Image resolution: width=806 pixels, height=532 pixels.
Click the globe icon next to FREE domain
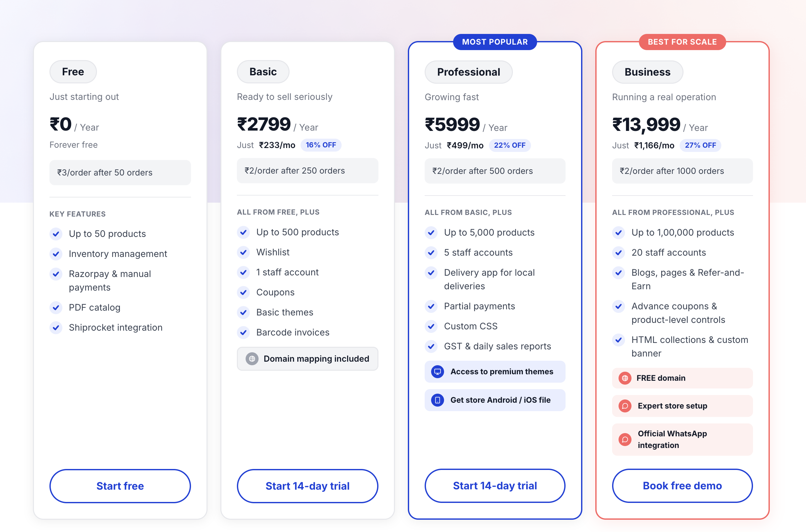pos(625,378)
